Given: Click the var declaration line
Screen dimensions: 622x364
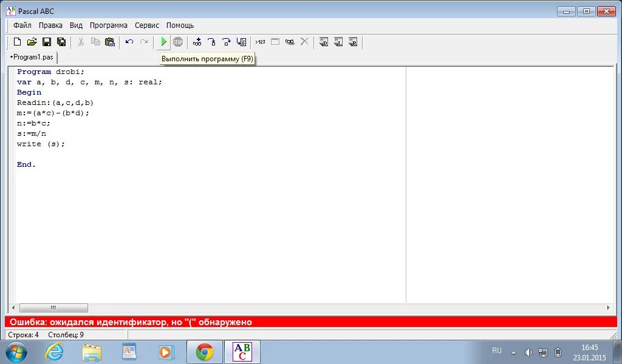Looking at the screenshot, I should click(90, 82).
